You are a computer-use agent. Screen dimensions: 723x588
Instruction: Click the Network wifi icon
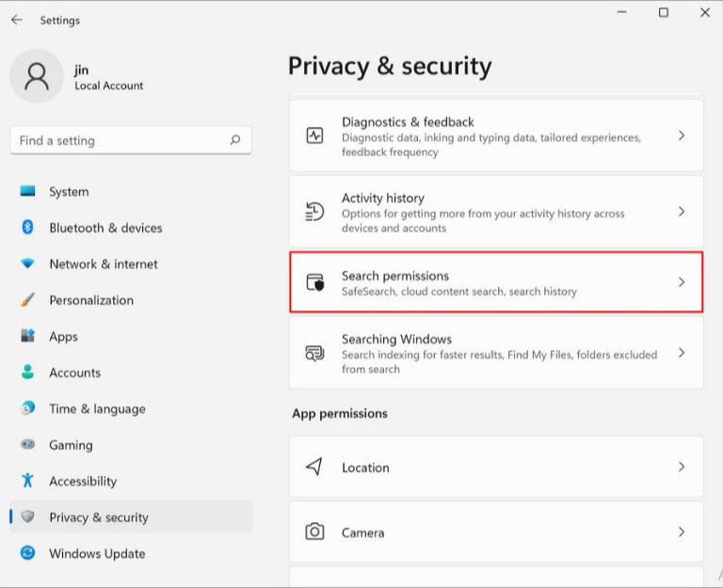(x=27, y=263)
